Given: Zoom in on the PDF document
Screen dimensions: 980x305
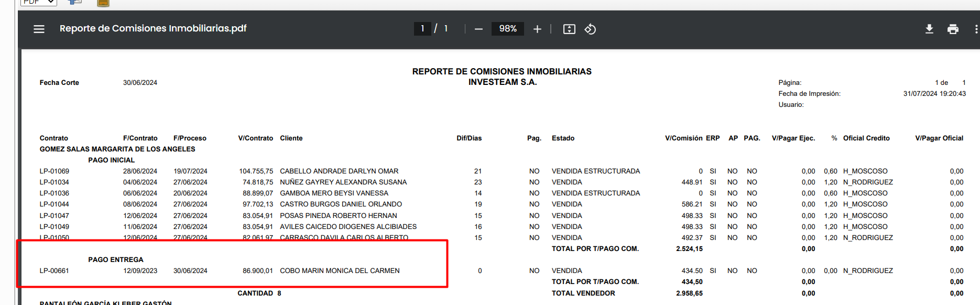Looking at the screenshot, I should click(537, 29).
